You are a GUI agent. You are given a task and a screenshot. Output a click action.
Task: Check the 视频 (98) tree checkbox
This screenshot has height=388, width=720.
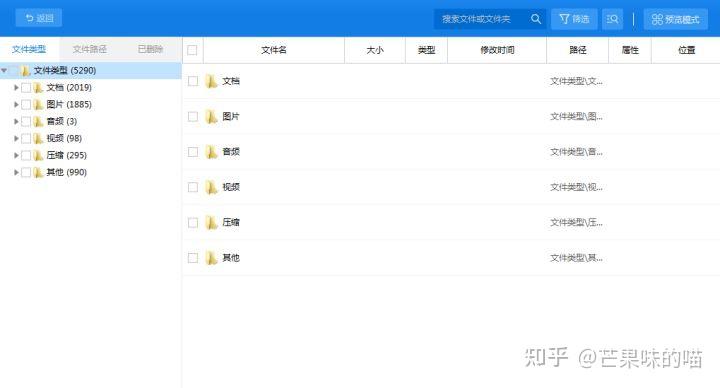[x=26, y=138]
